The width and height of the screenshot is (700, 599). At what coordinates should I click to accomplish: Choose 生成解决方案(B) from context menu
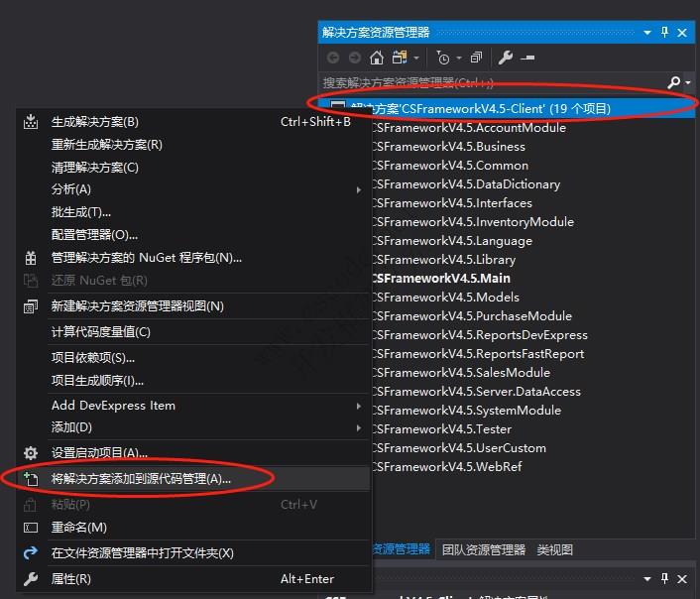[95, 122]
